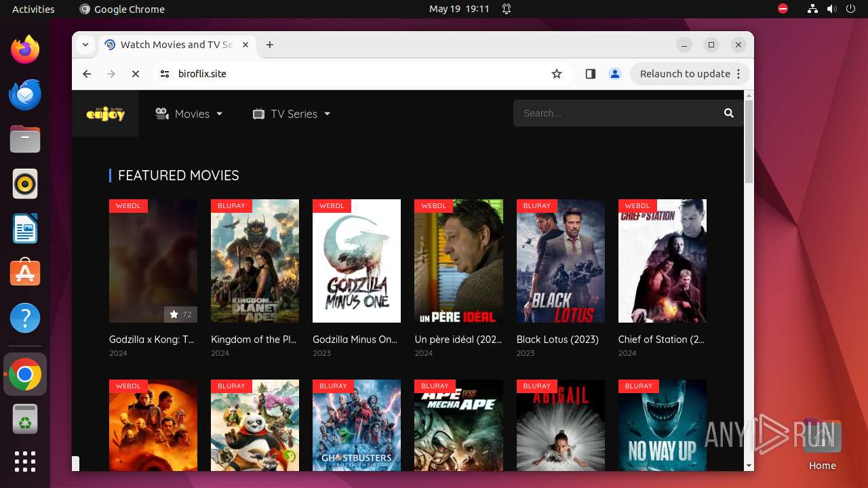Open Help icon in dock
This screenshot has width=868, height=488.
(25, 318)
